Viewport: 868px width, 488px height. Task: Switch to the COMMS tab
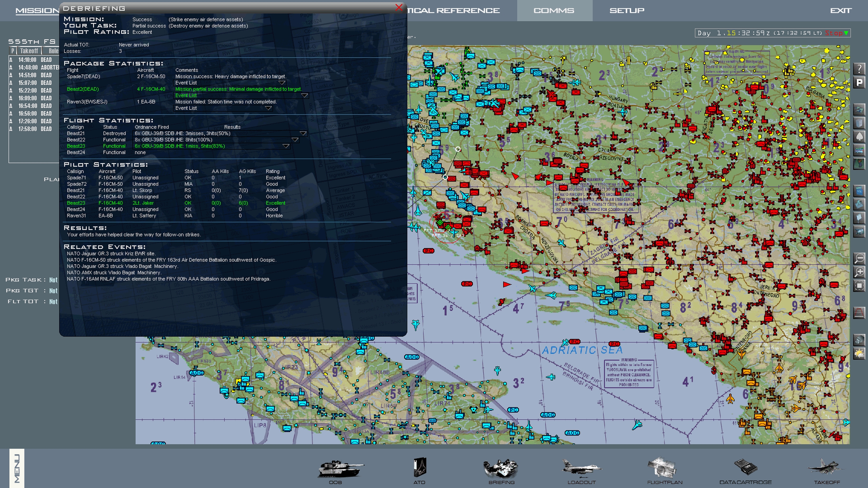[554, 11]
